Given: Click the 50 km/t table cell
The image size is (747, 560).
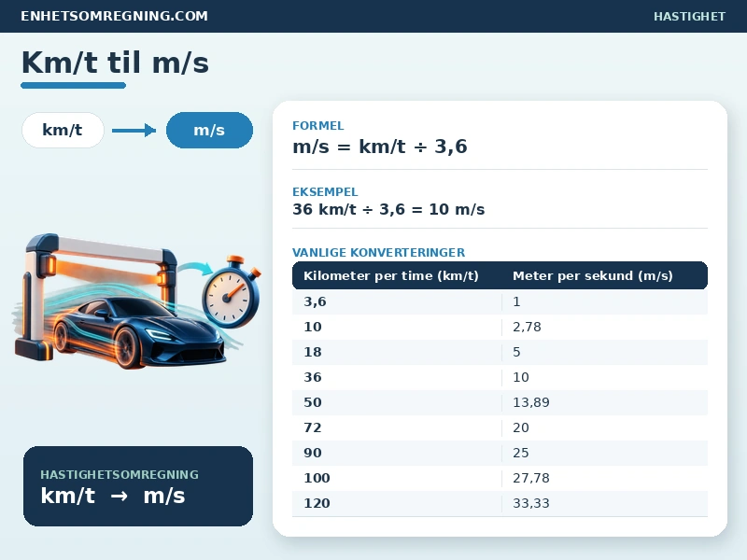Looking at the screenshot, I should click(397, 402).
